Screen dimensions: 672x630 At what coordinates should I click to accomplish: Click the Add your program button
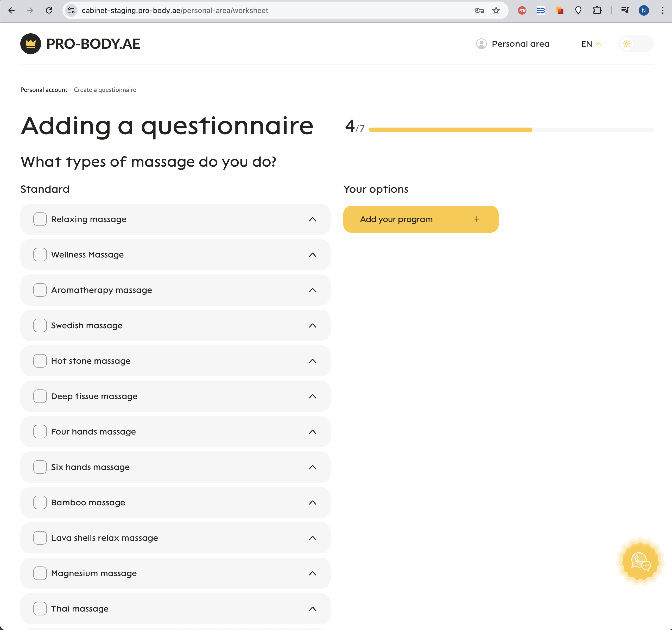[421, 219]
